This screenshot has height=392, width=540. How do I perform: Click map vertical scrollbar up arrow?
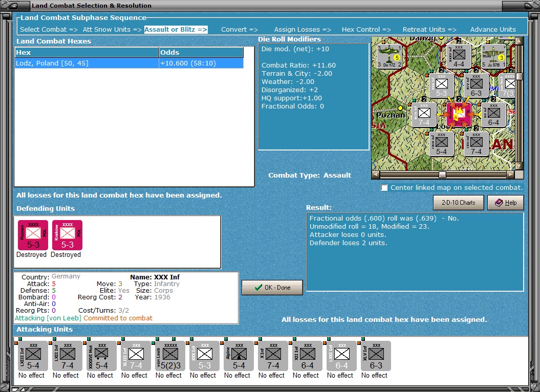pos(520,41)
